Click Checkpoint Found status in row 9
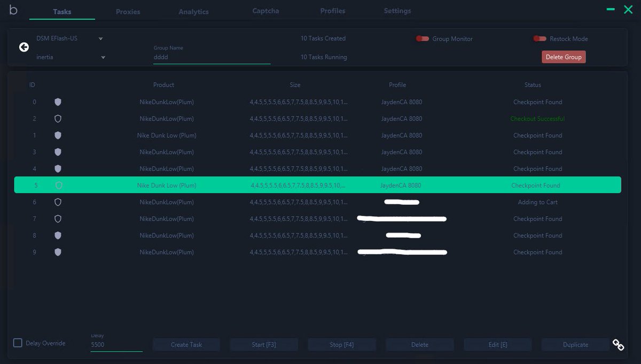 pos(537,252)
